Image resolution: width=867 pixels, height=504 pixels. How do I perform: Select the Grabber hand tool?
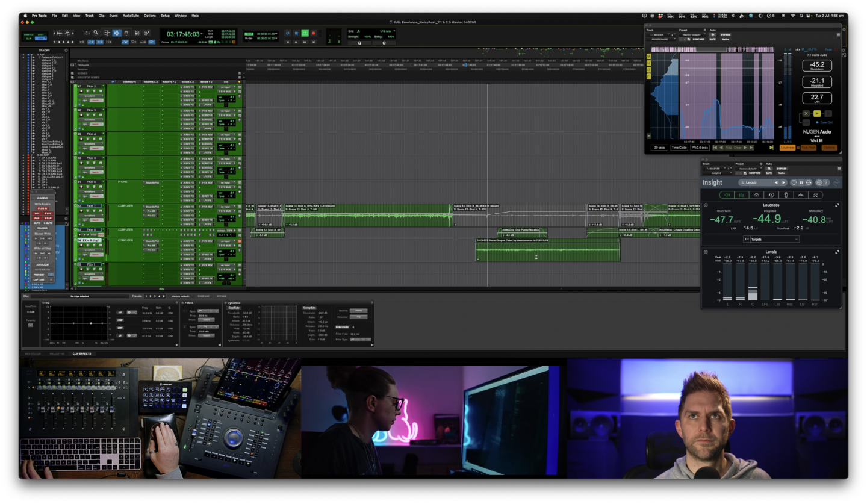tap(126, 33)
